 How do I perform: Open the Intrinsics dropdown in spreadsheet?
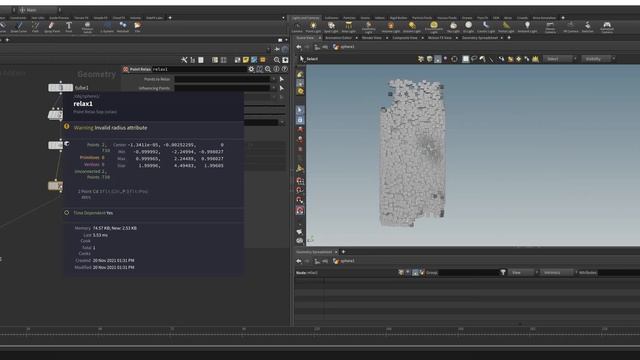[558, 272]
